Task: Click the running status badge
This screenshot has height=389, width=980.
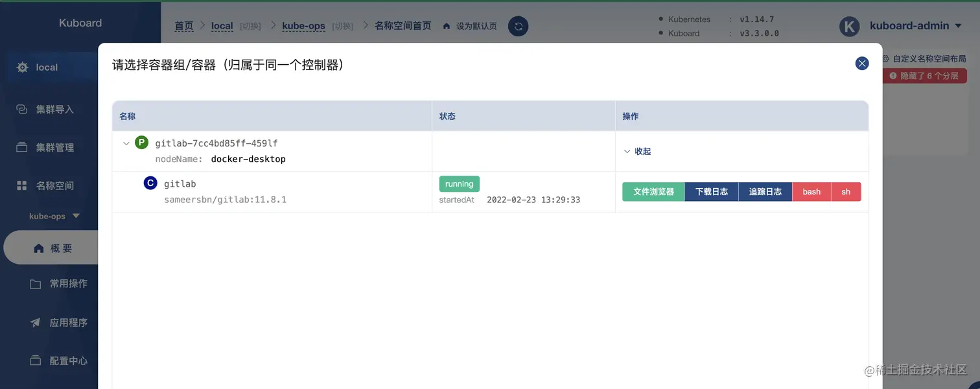Action: point(459,184)
